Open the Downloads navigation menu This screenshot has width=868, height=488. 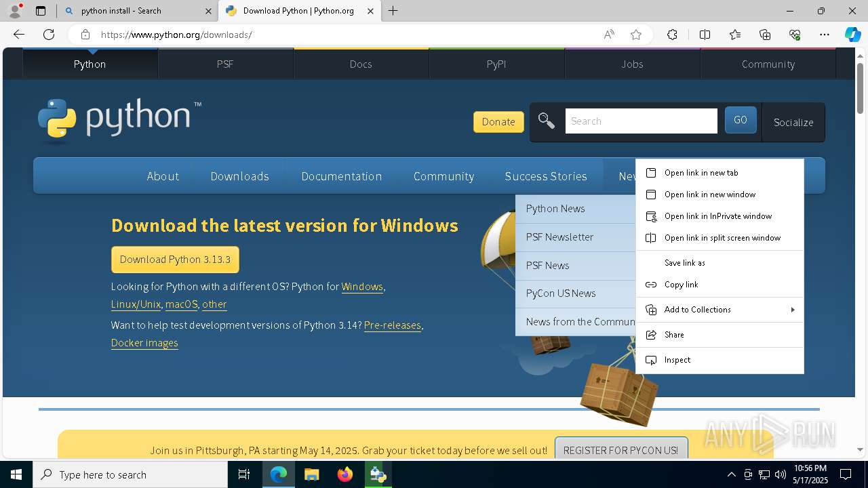click(239, 176)
